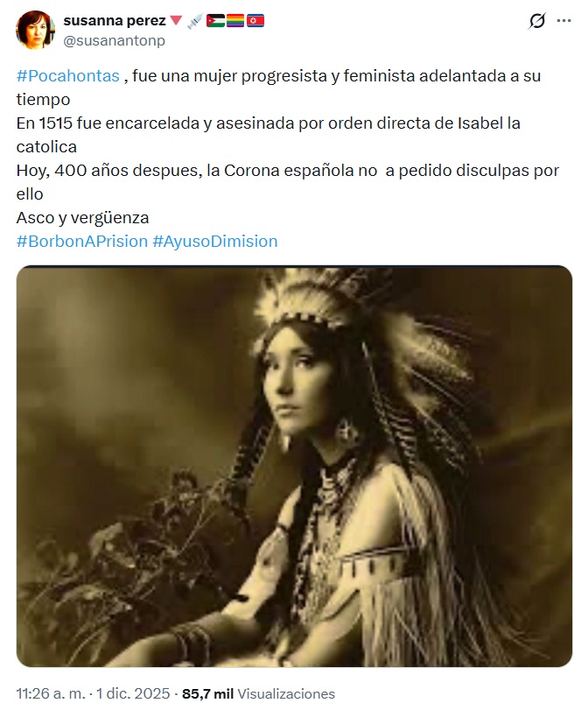
Task: Click the rainbow flag emoji
Action: coord(234,21)
